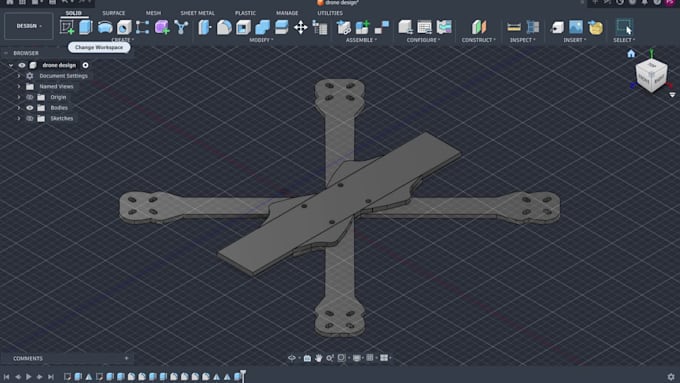Activate the Extrude tool
680x383 pixels.
pos(86,27)
